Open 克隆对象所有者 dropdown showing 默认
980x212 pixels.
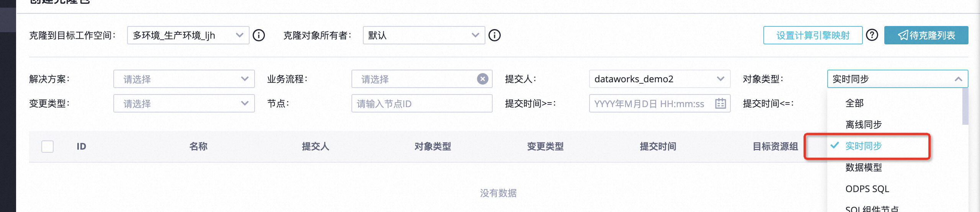[x=424, y=35]
